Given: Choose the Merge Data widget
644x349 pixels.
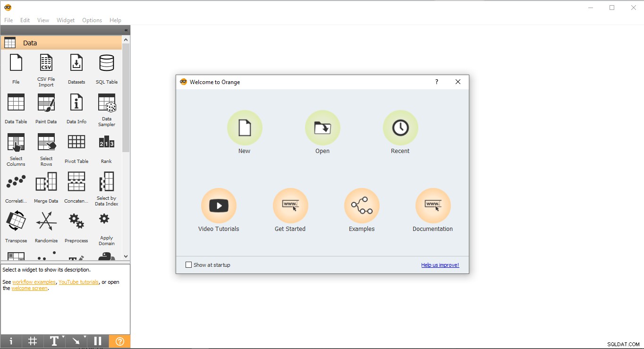Looking at the screenshot, I should [46, 182].
